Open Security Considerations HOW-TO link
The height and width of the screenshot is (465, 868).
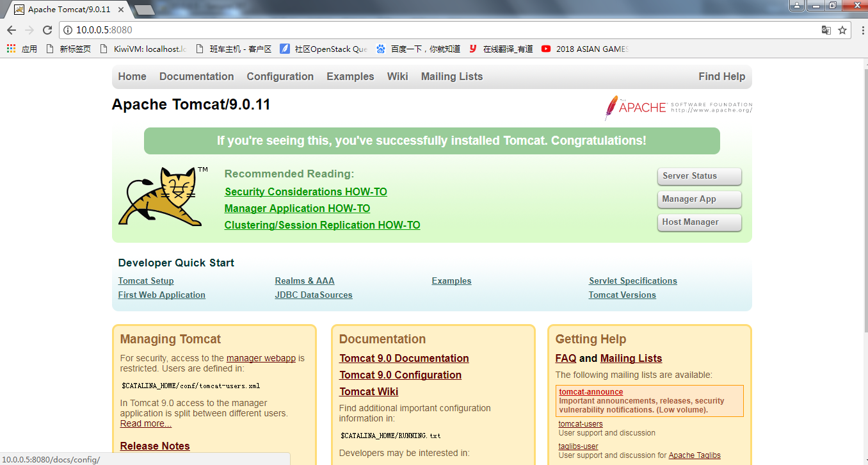(x=306, y=192)
